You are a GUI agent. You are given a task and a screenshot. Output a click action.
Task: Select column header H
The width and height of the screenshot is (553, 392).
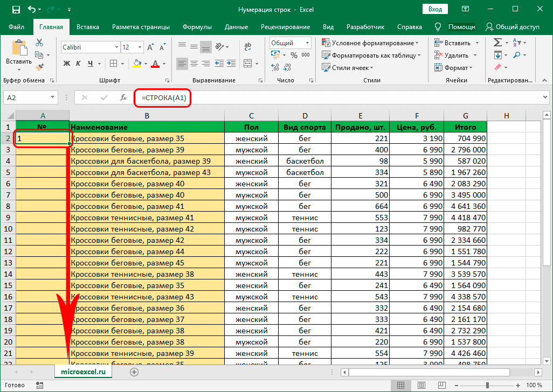[x=507, y=116]
